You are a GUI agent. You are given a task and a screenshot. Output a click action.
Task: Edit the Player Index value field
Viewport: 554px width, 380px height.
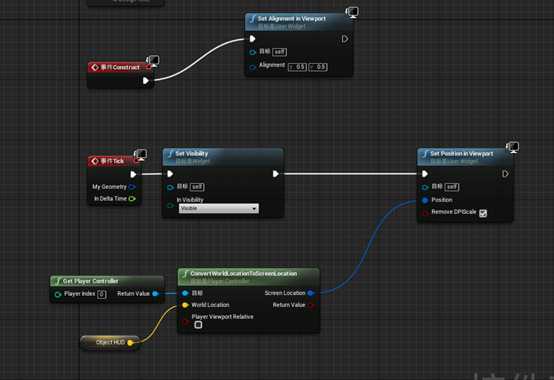[101, 294]
